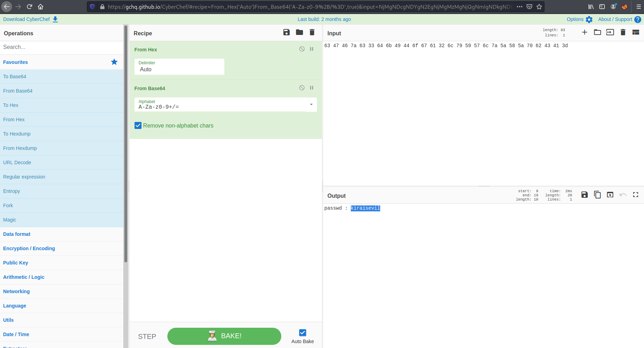
Task: Expand Arithmetic / Logic category
Action: [61, 277]
